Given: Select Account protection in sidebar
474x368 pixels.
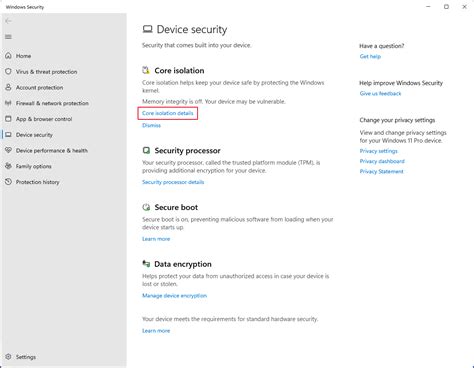Looking at the screenshot, I should click(39, 87).
